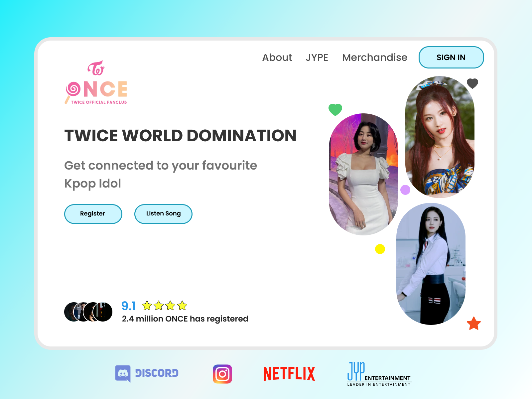The height and width of the screenshot is (399, 532).
Task: Click the orange star icon
Action: click(x=474, y=323)
